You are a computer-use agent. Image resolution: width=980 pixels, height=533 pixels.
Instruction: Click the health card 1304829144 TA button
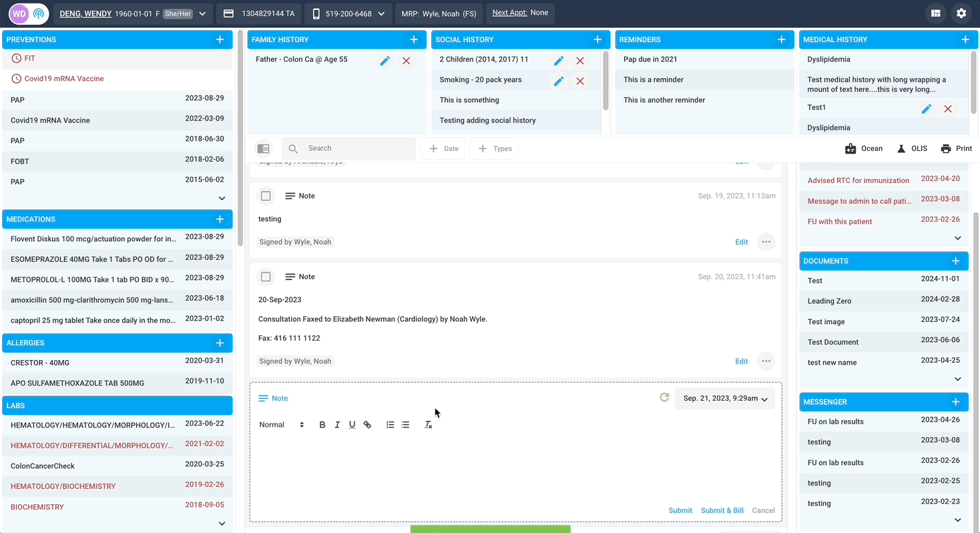259,13
